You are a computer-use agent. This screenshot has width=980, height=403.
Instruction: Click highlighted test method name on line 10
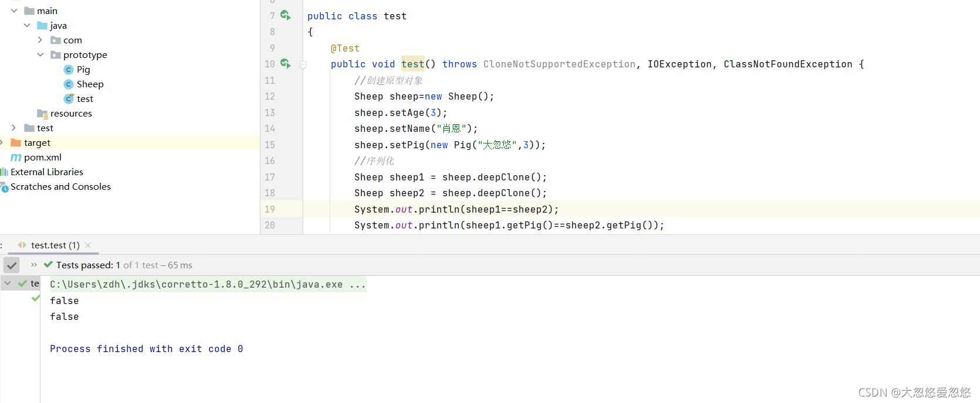point(413,64)
